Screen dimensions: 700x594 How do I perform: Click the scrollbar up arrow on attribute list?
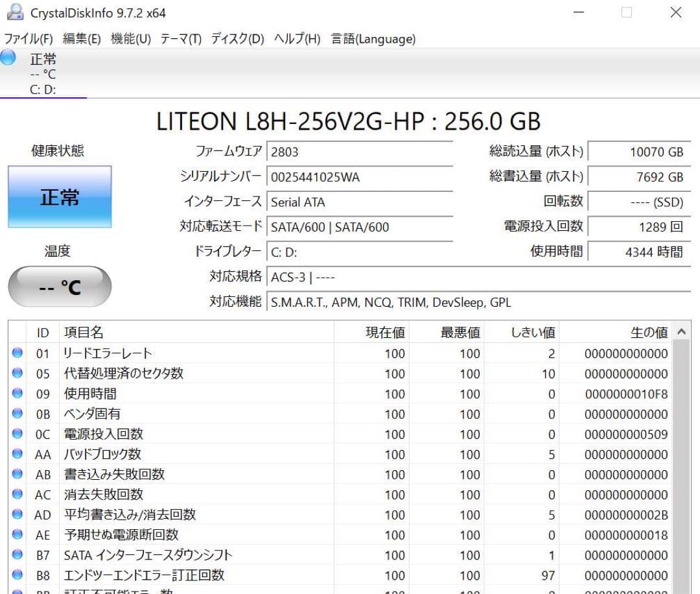point(681,331)
